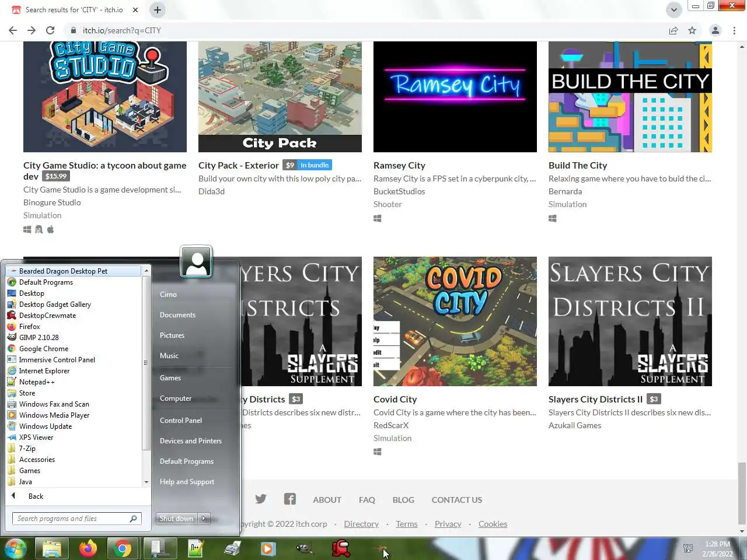Open a new Chrome tab
Screen dimensions: 747x560
158,9
